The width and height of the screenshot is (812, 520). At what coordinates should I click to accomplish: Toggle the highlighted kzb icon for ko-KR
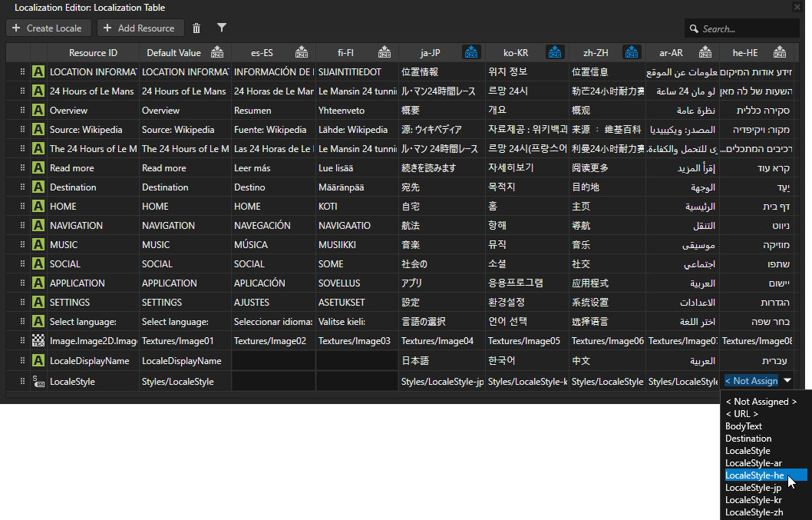point(554,53)
